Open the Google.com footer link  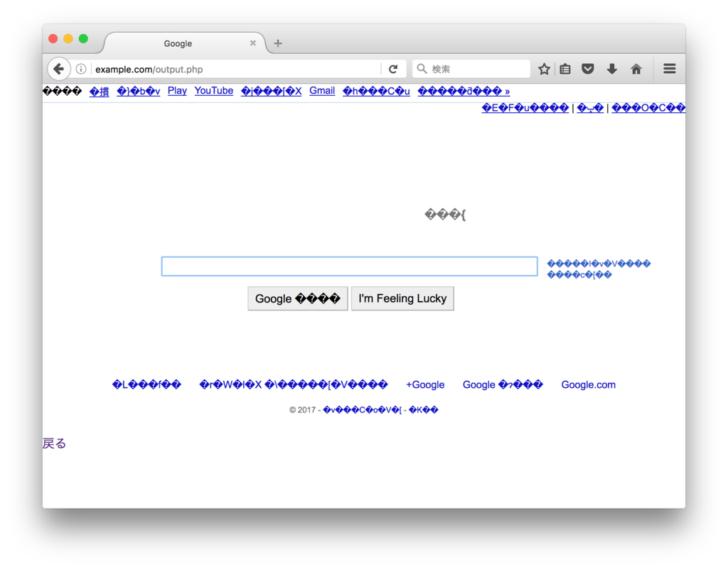[x=588, y=385]
